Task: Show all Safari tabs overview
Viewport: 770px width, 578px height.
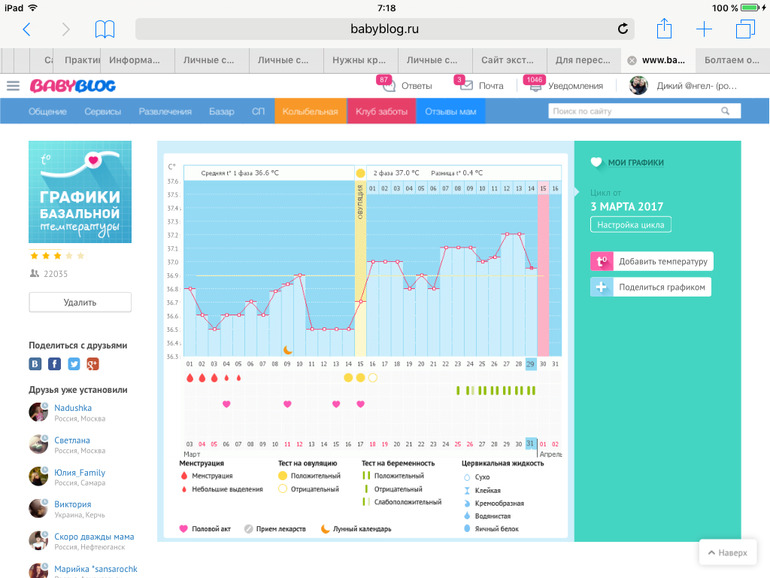Action: pyautogui.click(x=744, y=29)
